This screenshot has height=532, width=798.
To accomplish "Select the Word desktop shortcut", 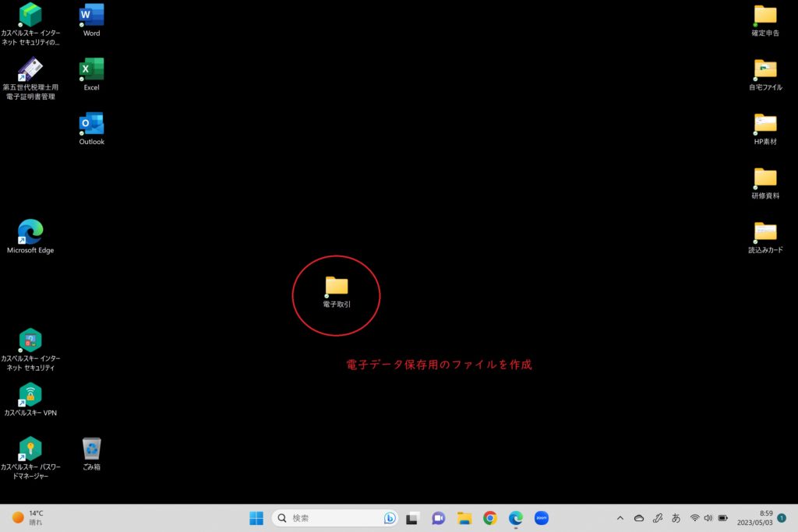I will click(91, 15).
